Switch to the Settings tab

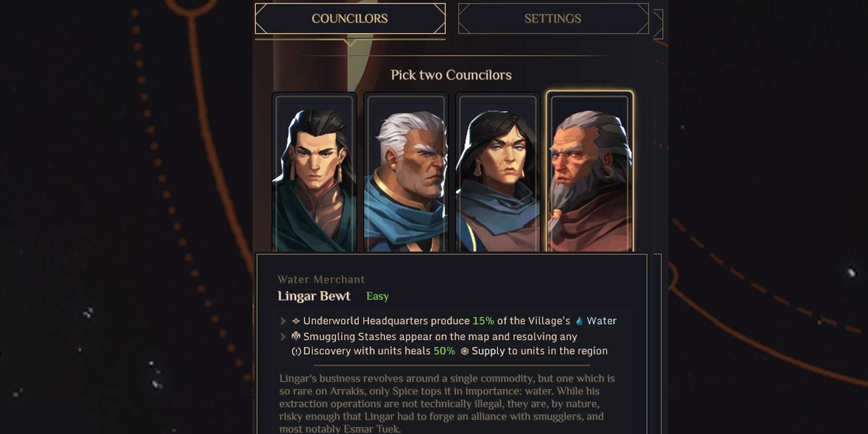pos(553,19)
